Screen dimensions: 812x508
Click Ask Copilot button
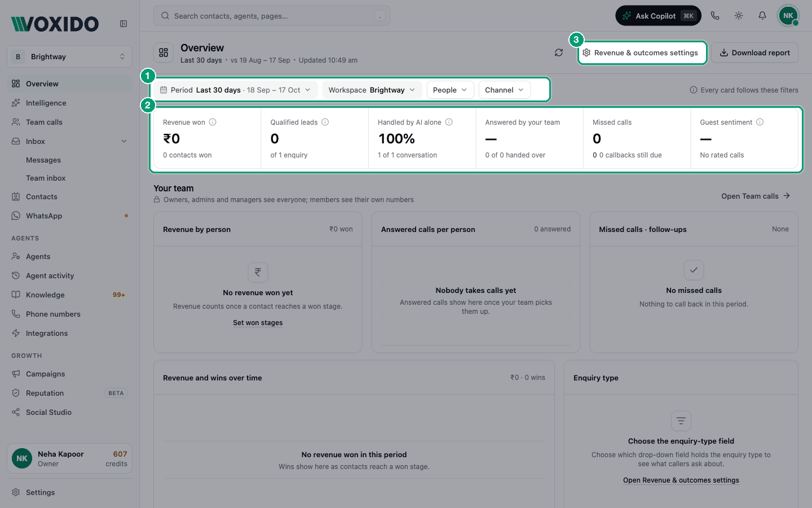[658, 16]
